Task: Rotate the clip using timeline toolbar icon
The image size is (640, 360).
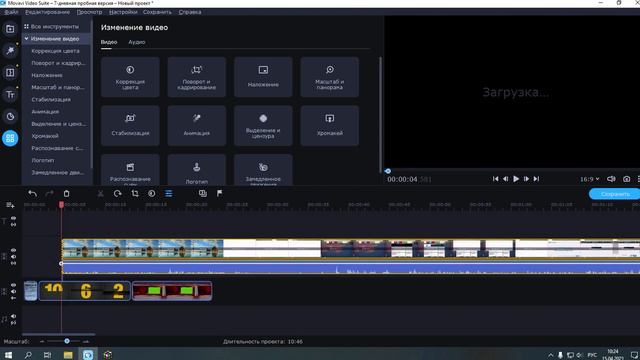Action: [x=118, y=193]
